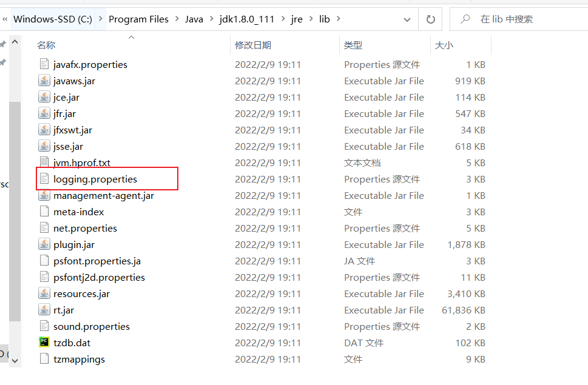588x385 pixels.
Task: Click the psfont.properties.ja file icon
Action: point(44,260)
